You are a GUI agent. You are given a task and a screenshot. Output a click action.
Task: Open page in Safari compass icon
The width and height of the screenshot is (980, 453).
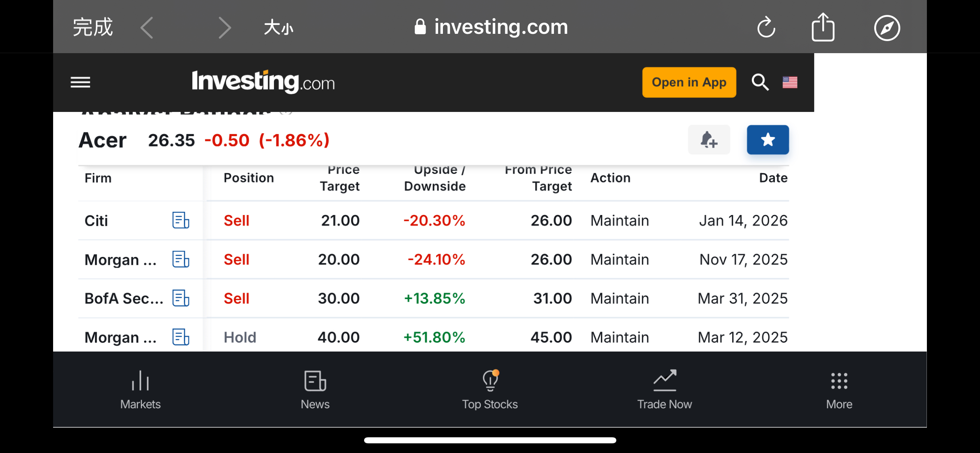tap(887, 27)
